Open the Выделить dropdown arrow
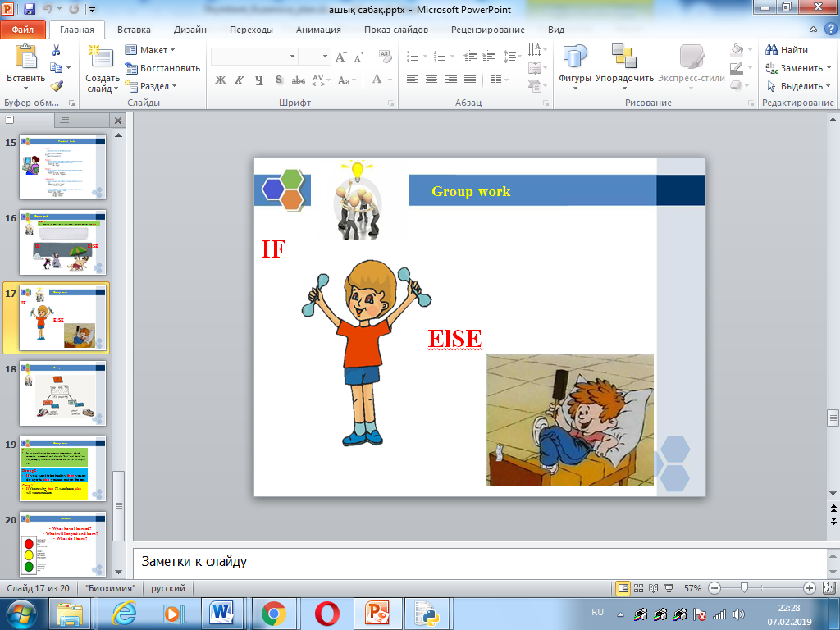The width and height of the screenshot is (840, 630). pyautogui.click(x=829, y=85)
